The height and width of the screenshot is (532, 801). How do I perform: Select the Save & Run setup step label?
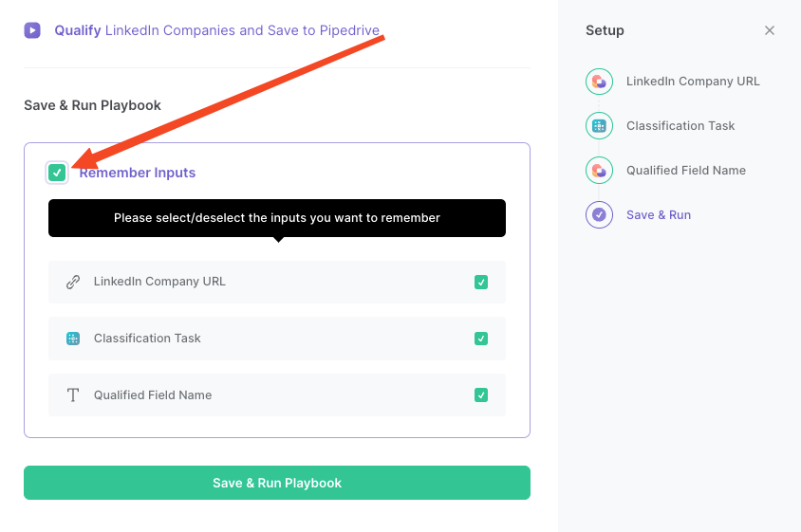point(659,214)
